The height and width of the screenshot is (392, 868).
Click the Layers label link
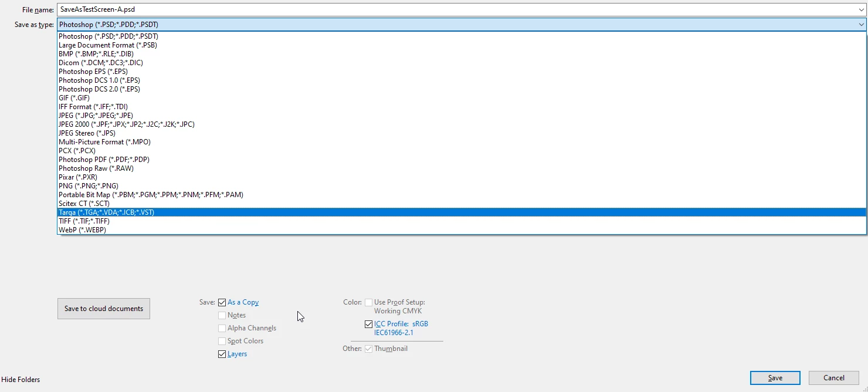(237, 354)
